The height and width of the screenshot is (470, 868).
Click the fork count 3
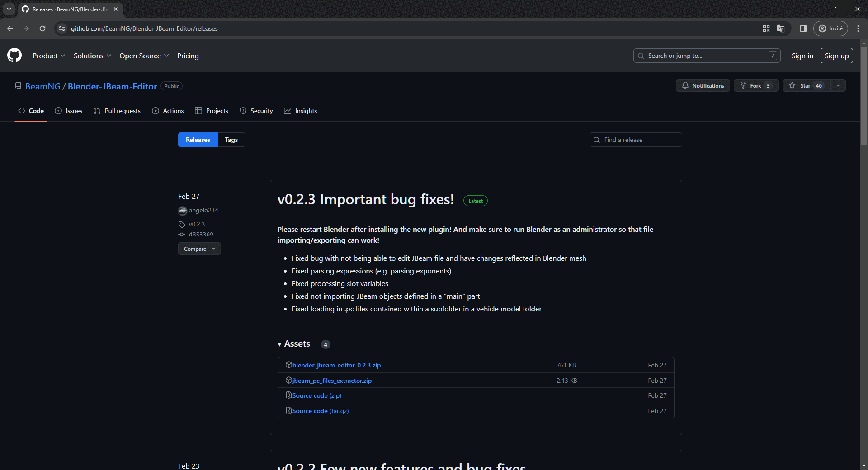pyautogui.click(x=768, y=86)
